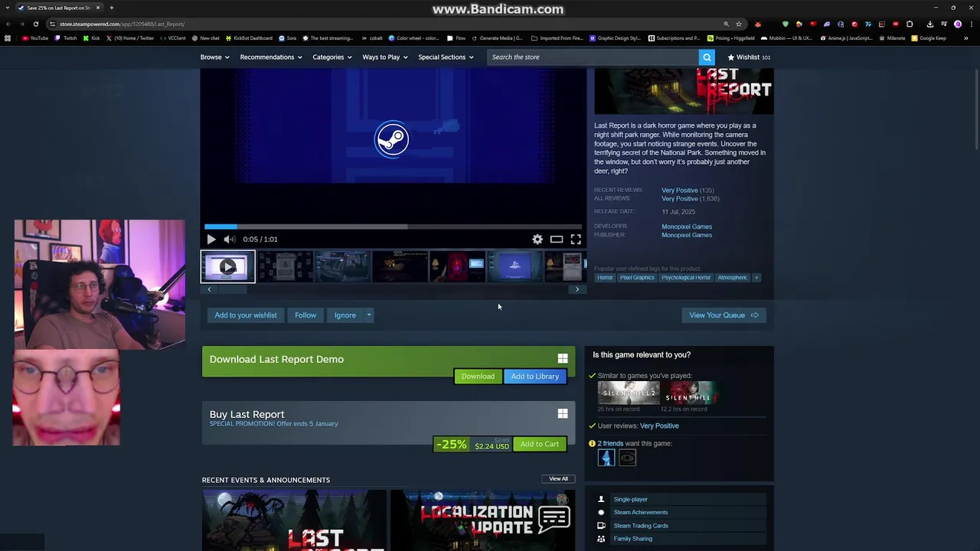The width and height of the screenshot is (980, 551).
Task: Select the red-themed screenshot thumbnail
Action: 458,266
